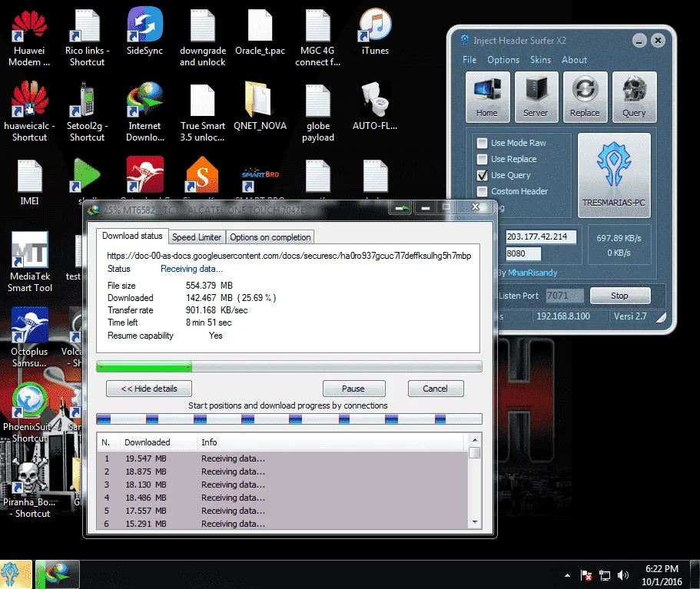Click the Hide details button
700x589 pixels.
click(149, 389)
